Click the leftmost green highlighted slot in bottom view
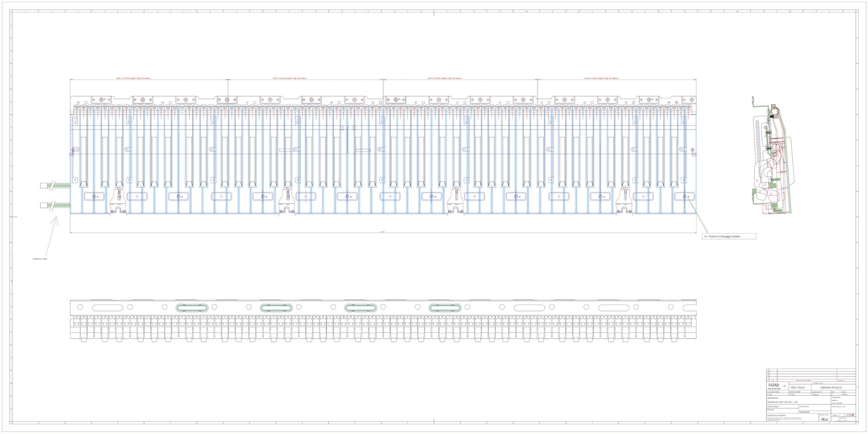Image resolution: width=868 pixels, height=434 pixels. tap(192, 308)
